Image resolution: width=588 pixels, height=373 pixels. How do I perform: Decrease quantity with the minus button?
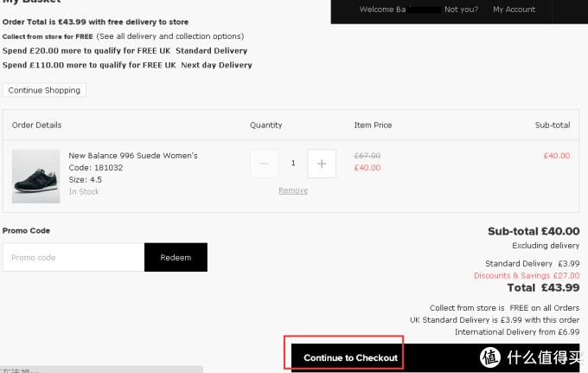265,164
